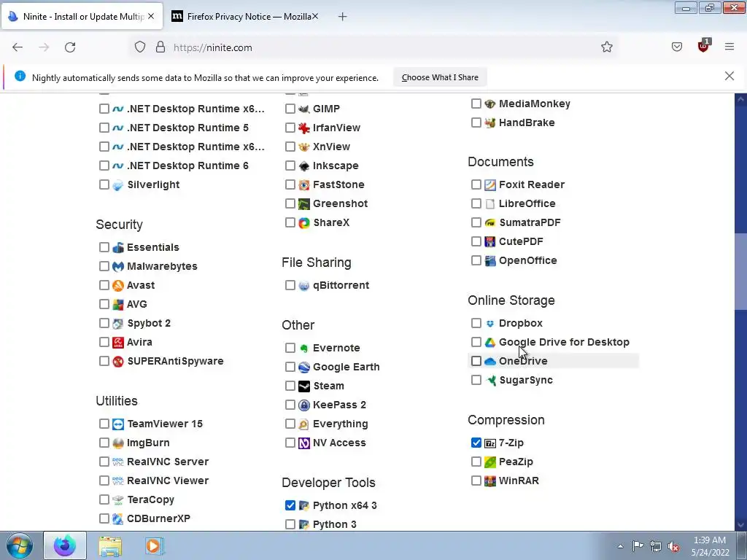747x560 pixels.
Task: Click the KeePass 2 lock icon
Action: pos(304,405)
